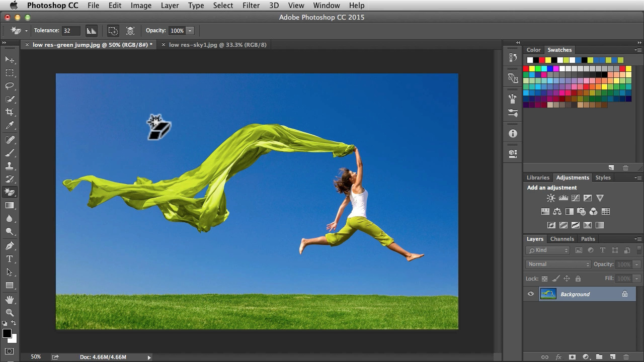Toggle lock all in Layers panel
The height and width of the screenshot is (362, 644).
tap(578, 279)
